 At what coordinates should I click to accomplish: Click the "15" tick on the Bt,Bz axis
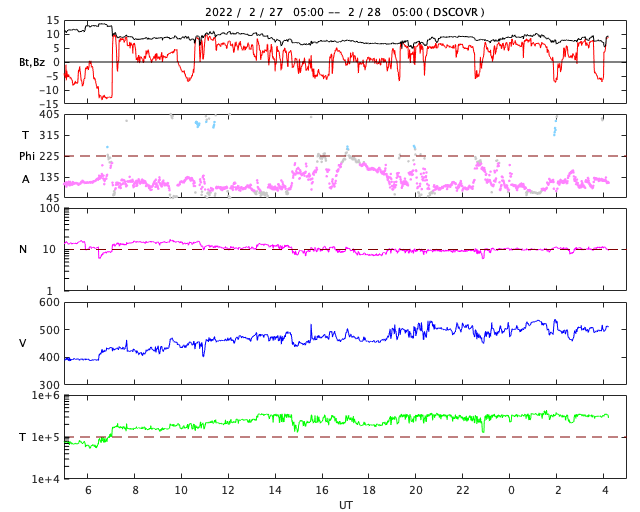[53, 20]
